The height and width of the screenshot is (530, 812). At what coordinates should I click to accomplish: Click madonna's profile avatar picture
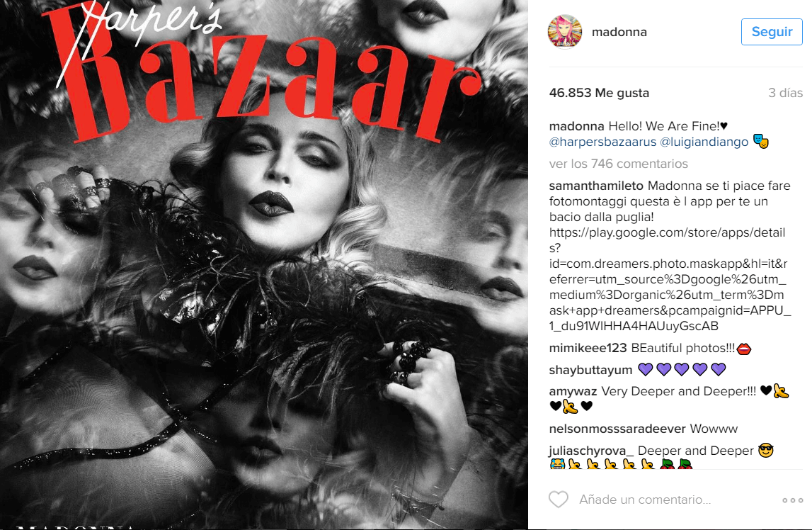pyautogui.click(x=564, y=32)
